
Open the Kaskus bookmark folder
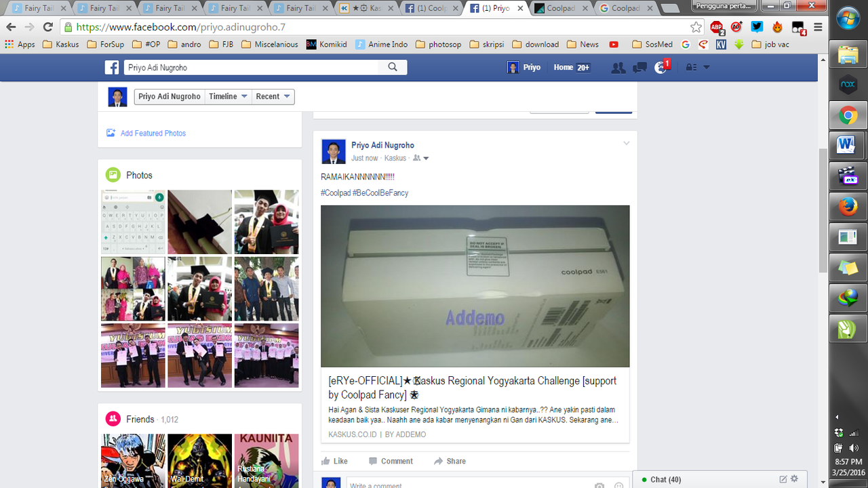60,44
